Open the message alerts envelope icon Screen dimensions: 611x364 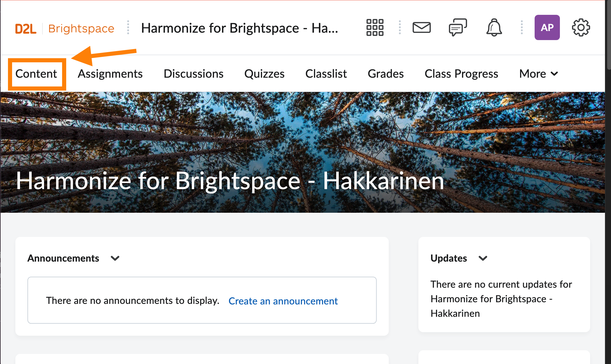(x=421, y=27)
